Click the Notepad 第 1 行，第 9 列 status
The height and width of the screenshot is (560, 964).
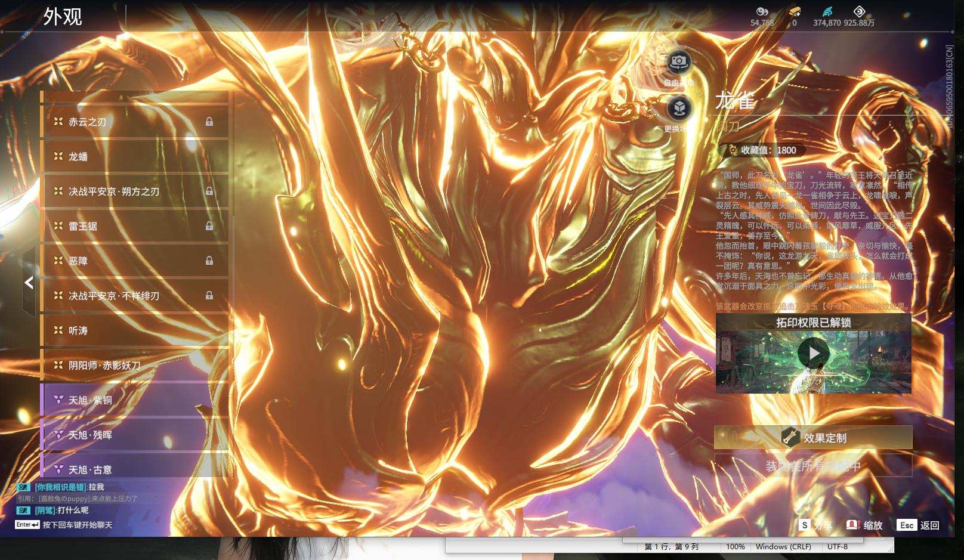tap(671, 547)
